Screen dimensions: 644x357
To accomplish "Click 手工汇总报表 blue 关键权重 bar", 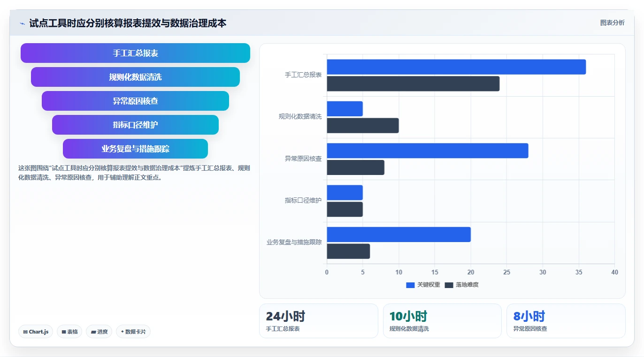I will [x=456, y=67].
